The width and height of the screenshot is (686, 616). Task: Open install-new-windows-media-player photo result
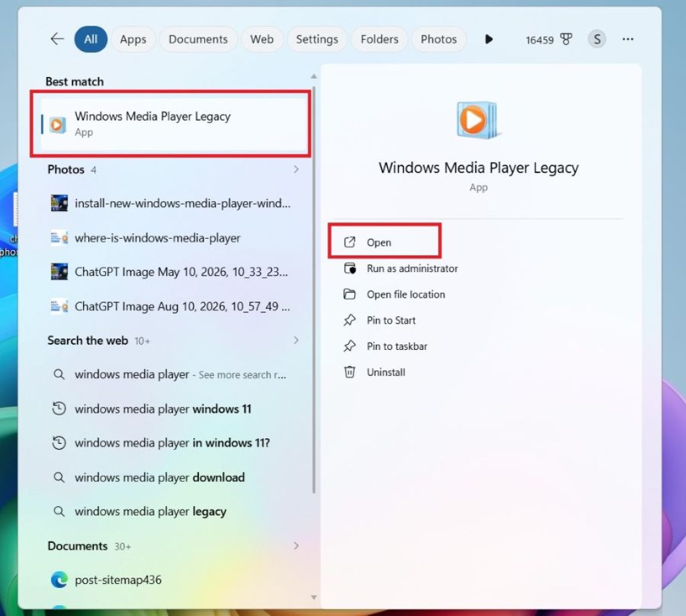(174, 203)
